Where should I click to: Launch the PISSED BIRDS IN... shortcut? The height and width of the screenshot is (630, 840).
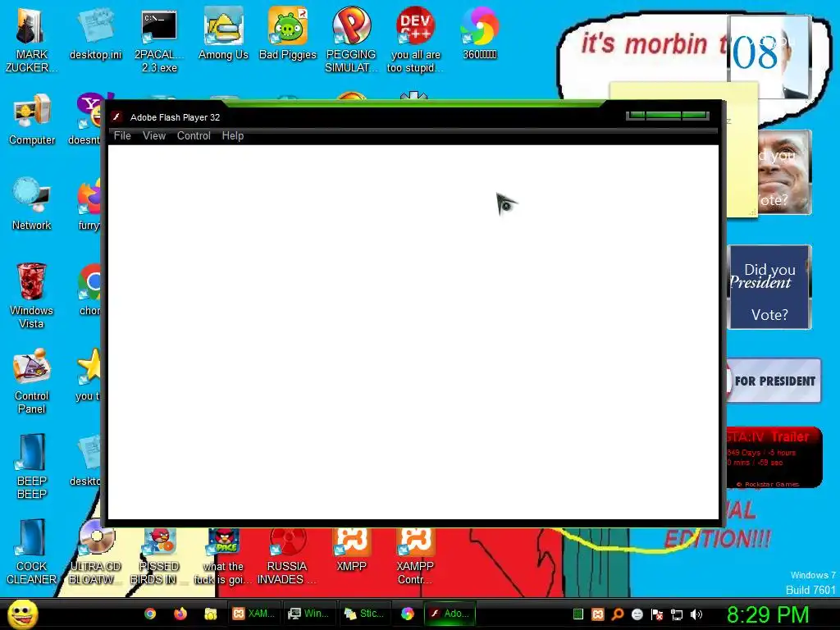coord(159,556)
